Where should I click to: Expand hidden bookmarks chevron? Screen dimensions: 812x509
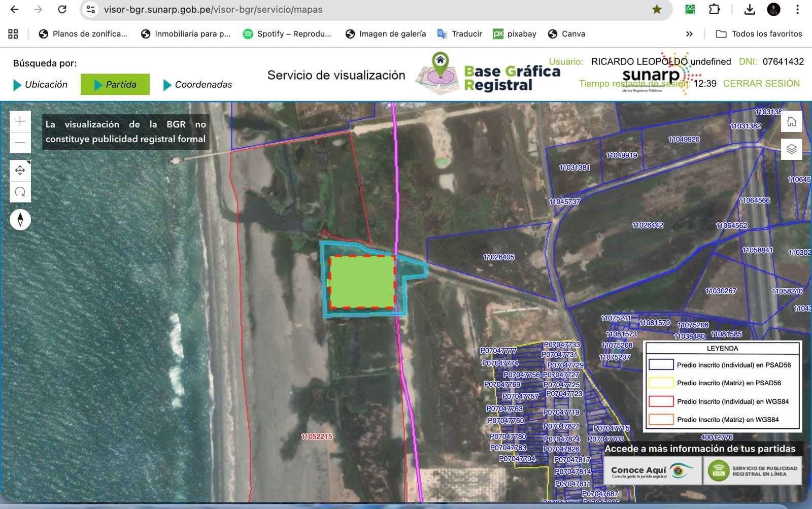pos(689,34)
